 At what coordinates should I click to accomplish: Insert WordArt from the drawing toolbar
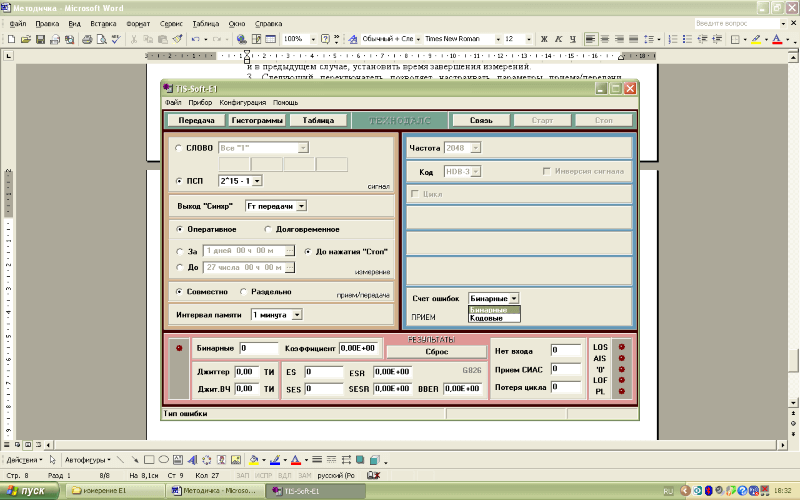tap(192, 460)
